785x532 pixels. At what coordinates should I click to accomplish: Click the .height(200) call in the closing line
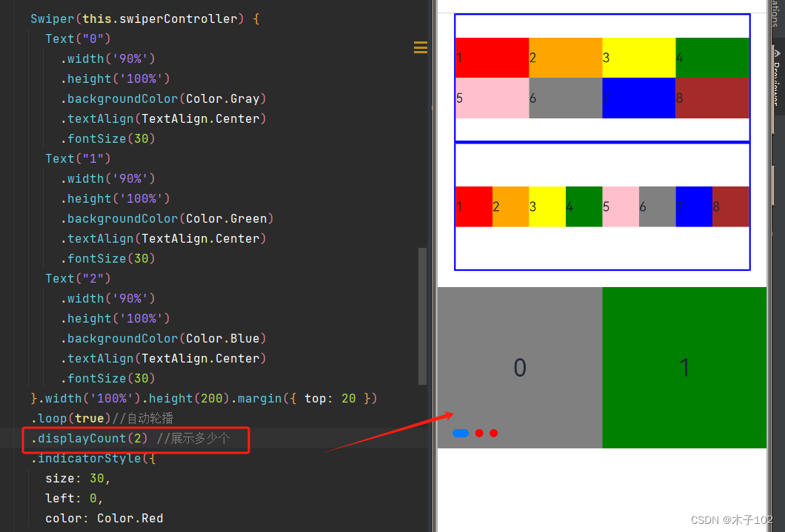186,399
